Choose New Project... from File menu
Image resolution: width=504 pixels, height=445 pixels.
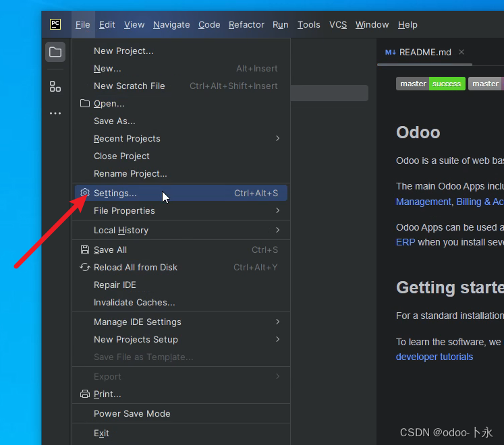181,51
